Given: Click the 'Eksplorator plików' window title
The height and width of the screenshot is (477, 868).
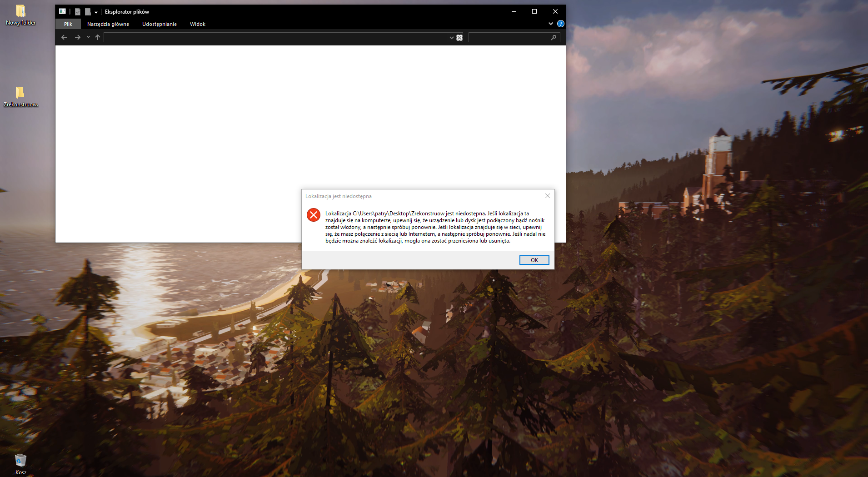Looking at the screenshot, I should (127, 12).
